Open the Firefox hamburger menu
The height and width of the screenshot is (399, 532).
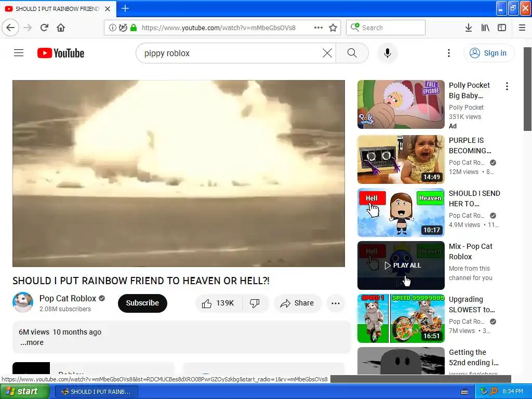point(522,28)
